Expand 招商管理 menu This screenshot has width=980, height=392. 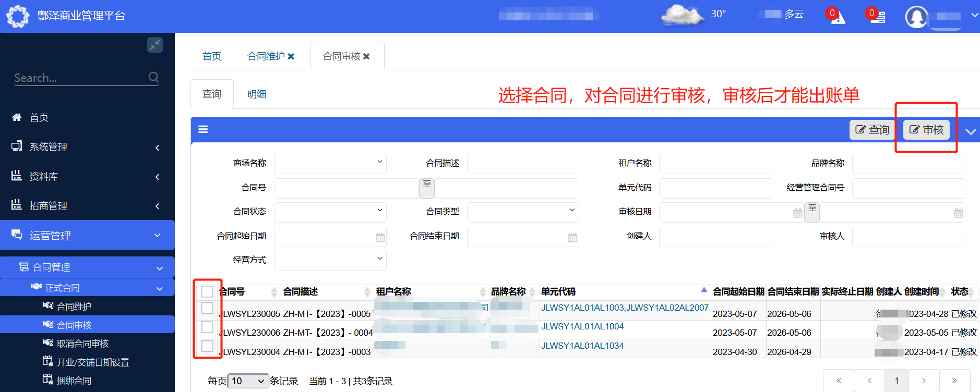click(x=87, y=206)
